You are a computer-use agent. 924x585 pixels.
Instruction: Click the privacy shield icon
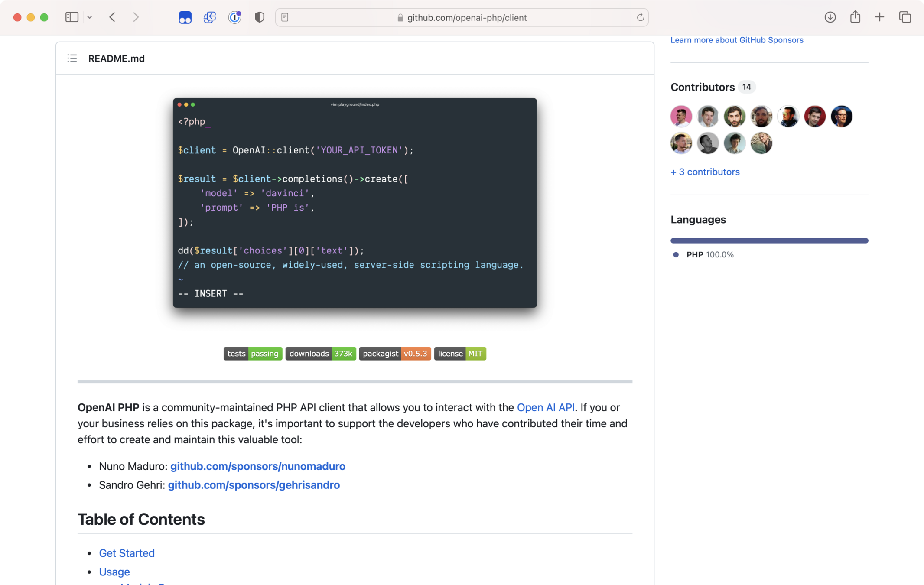259,17
